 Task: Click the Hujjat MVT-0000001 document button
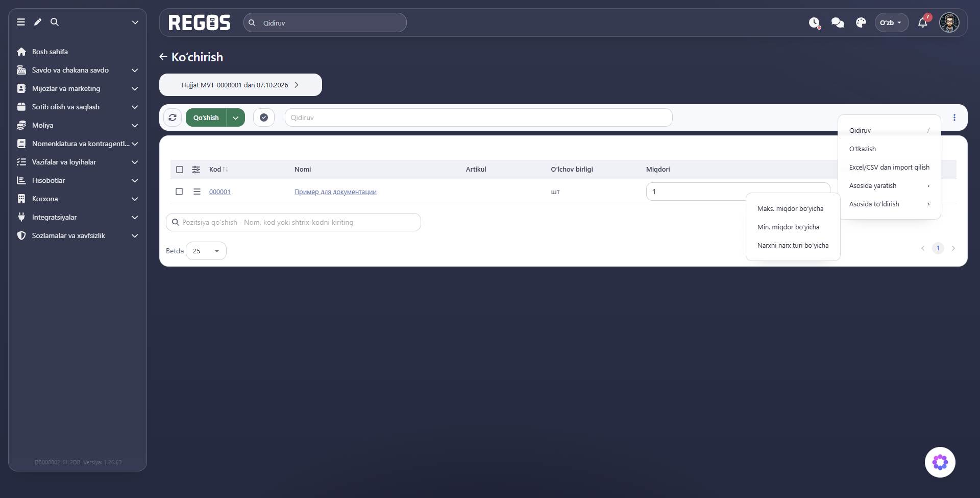(240, 85)
